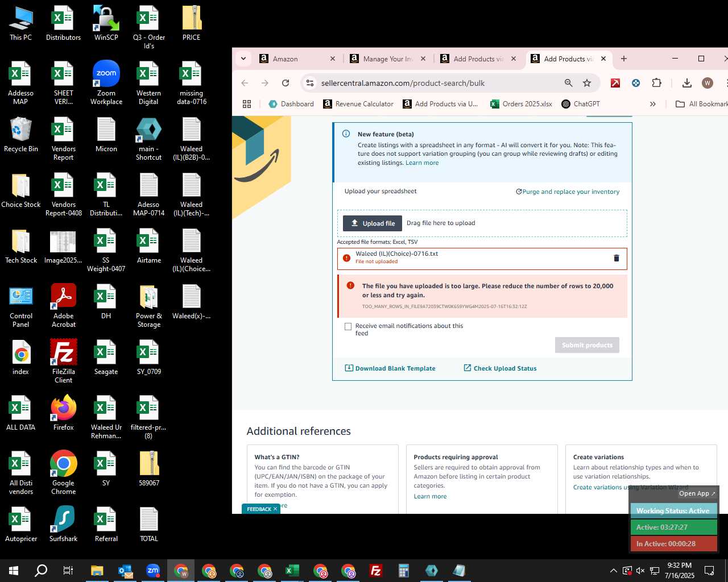Switch to the Amazon browser tab
Image resolution: width=728 pixels, height=582 pixels.
297,59
